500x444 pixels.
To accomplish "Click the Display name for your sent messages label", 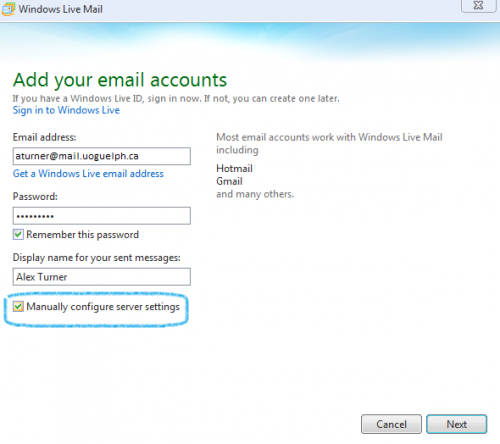I will click(x=96, y=258).
